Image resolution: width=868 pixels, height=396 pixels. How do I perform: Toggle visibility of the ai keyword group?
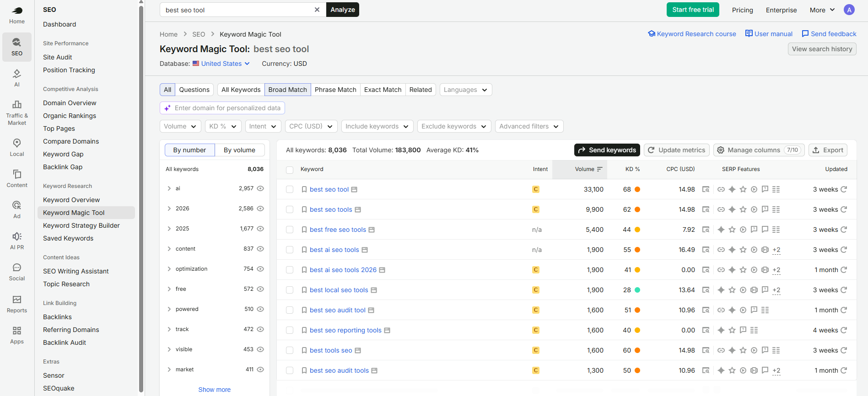point(260,188)
